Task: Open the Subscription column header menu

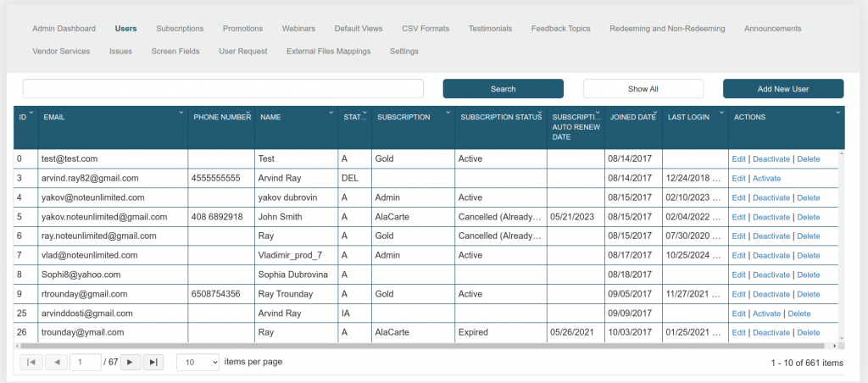Action: [448, 112]
